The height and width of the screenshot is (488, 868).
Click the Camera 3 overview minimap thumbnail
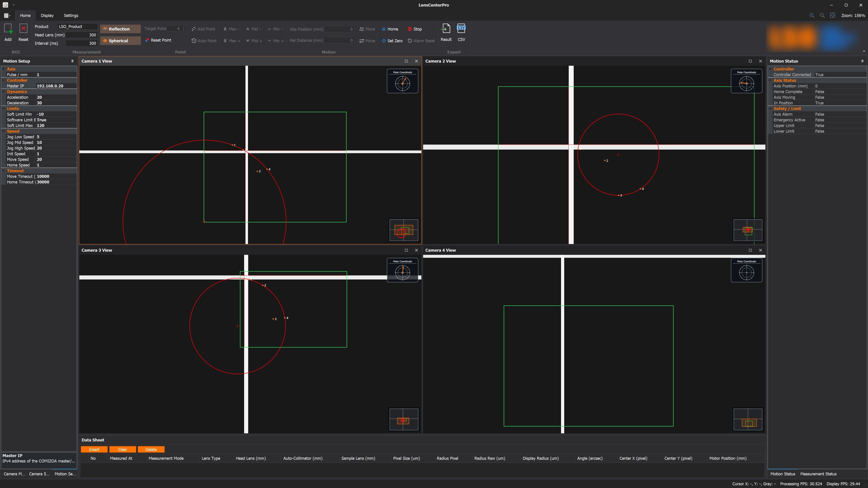(x=404, y=419)
